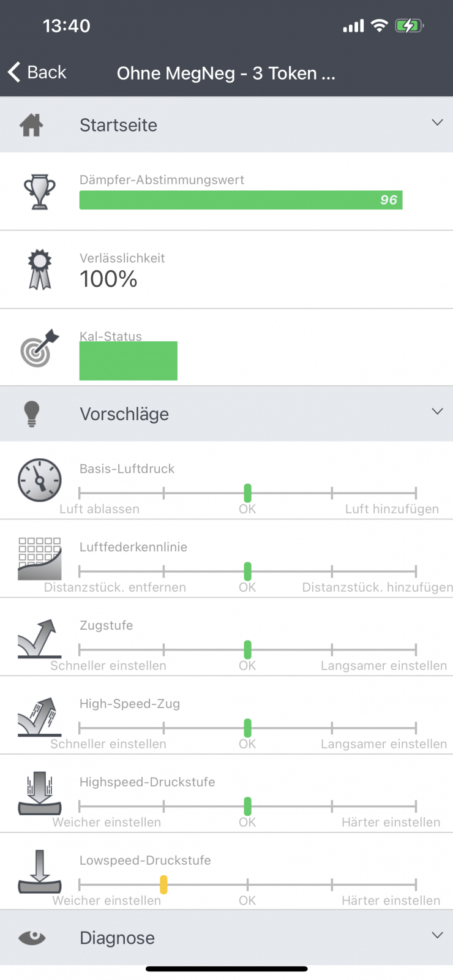Tap the eye icon beside Diagnose
This screenshot has width=453, height=980.
point(32,937)
